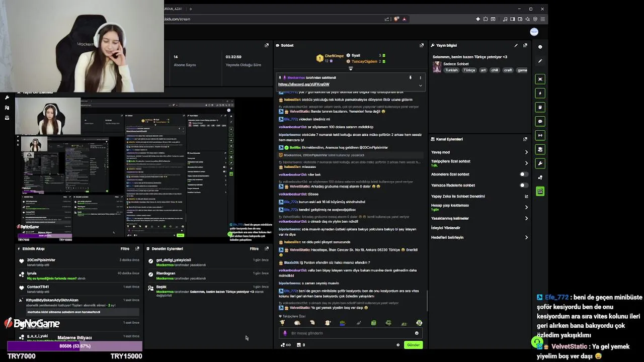This screenshot has height=362, width=644.
Task: Pop out the Yayın bilgisi panel
Action: [525, 45]
